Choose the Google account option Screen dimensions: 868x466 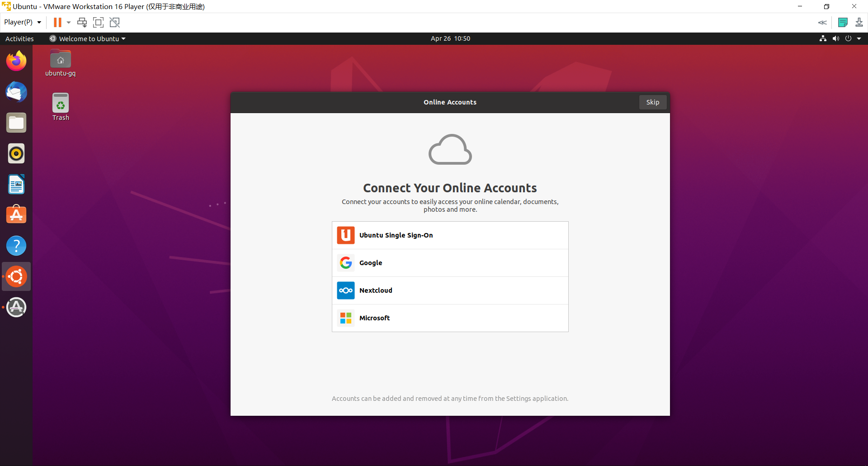point(450,263)
